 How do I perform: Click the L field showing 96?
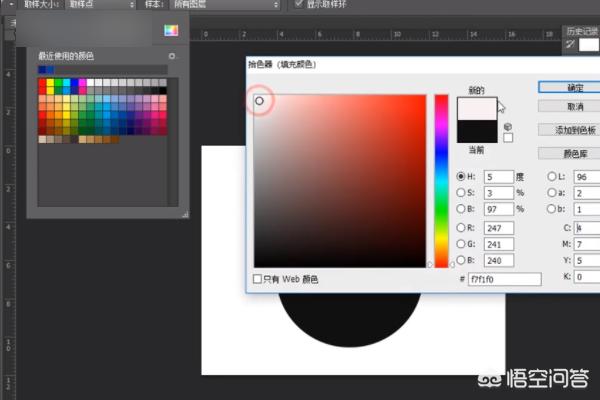[587, 177]
